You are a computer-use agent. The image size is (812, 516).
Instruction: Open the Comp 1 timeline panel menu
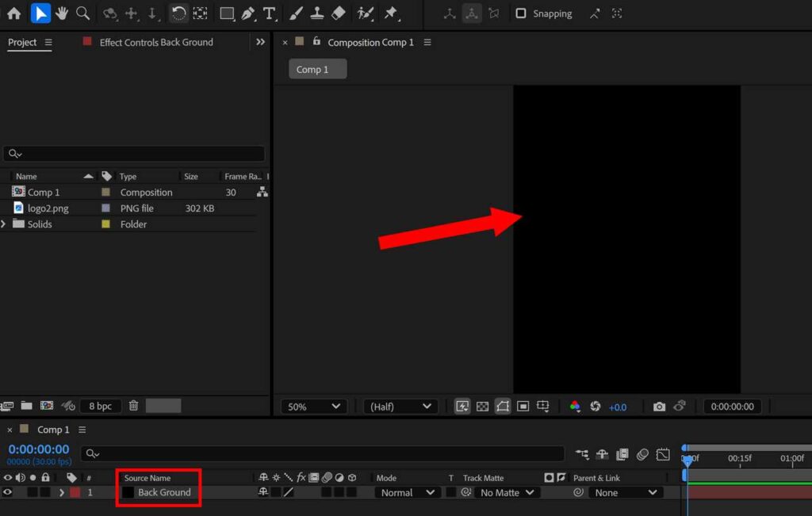(82, 430)
